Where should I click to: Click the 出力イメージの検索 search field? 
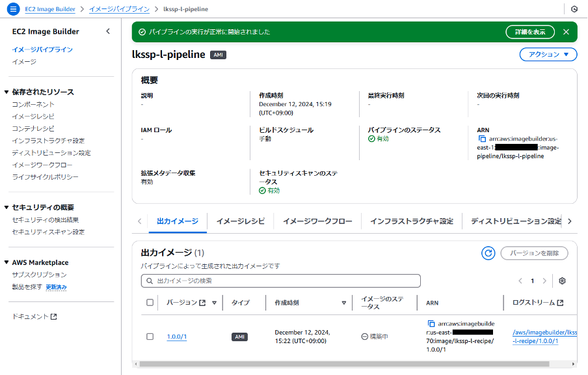tap(280, 281)
